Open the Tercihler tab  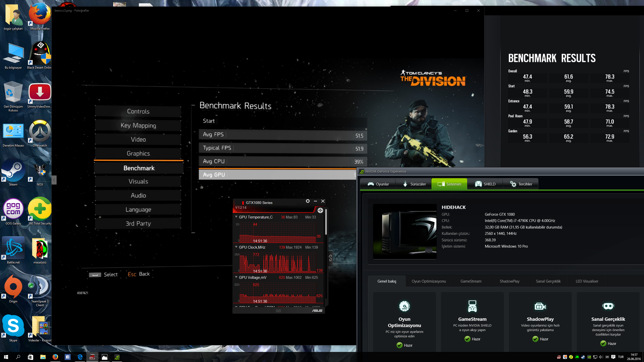click(x=521, y=184)
